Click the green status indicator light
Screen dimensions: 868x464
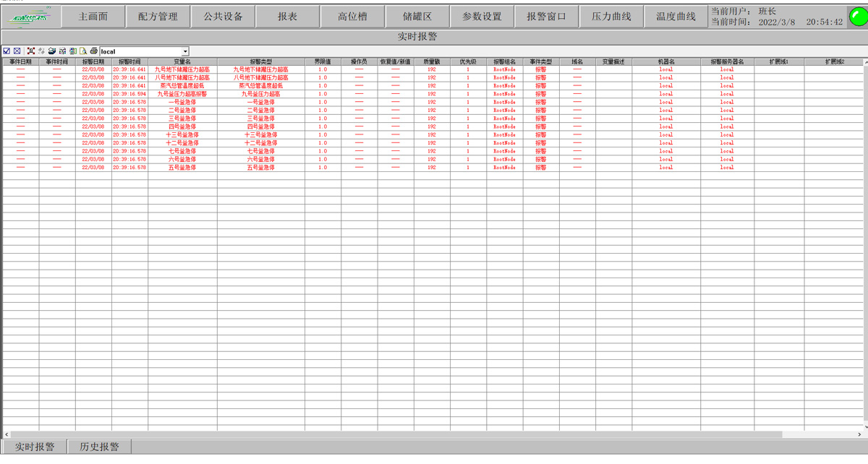pyautogui.click(x=857, y=17)
